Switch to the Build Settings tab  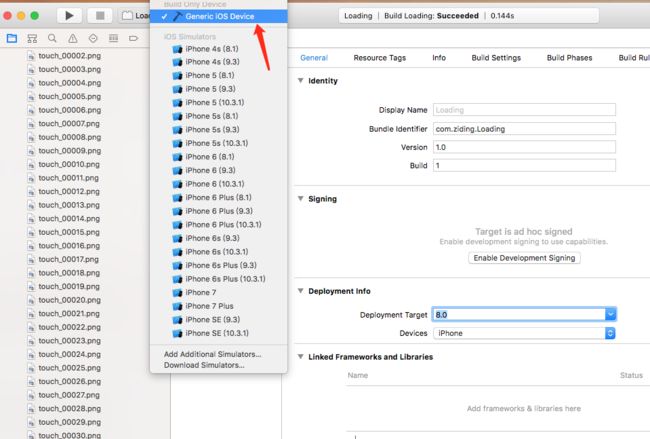(496, 58)
